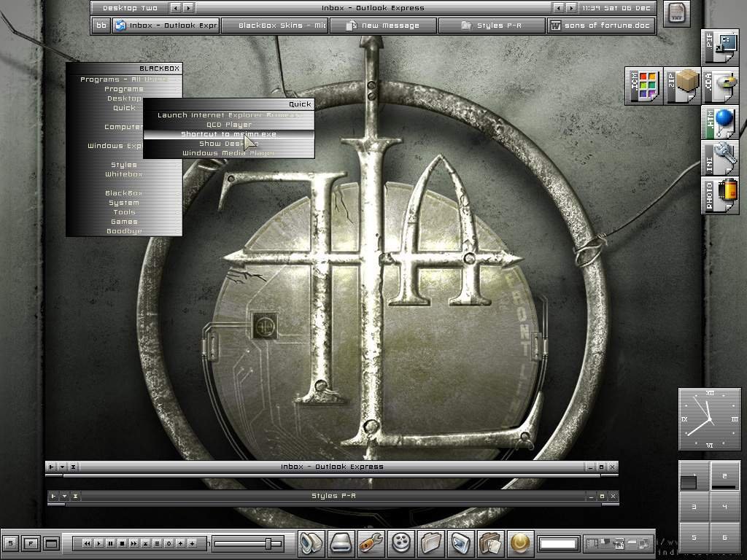The width and height of the screenshot is (747, 560).
Task: Click the window icon button beside F
Action: 52,542
